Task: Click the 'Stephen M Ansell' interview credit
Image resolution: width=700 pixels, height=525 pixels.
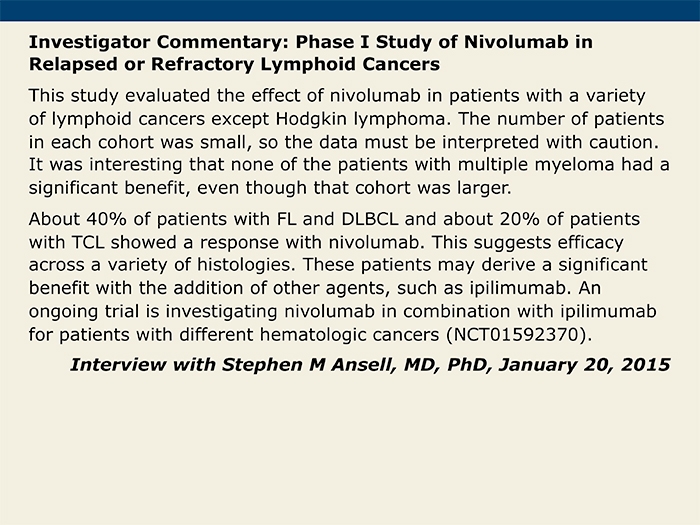Action: pyautogui.click(x=307, y=364)
